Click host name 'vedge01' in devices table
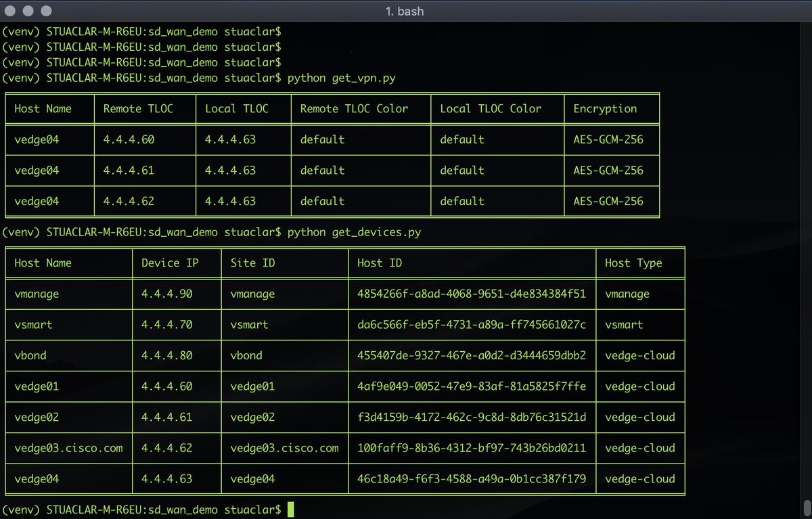Image resolution: width=812 pixels, height=519 pixels. tap(37, 386)
